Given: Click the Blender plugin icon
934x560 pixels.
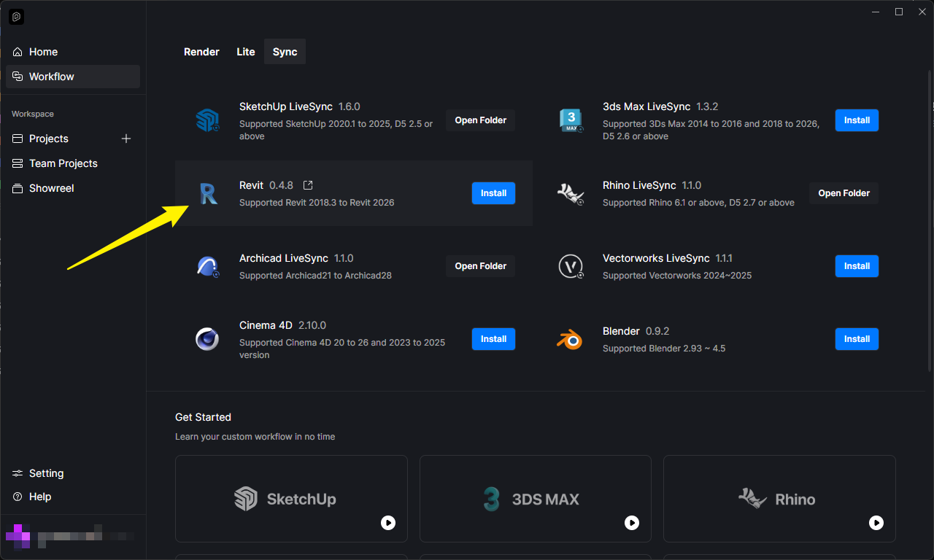Looking at the screenshot, I should tap(571, 339).
